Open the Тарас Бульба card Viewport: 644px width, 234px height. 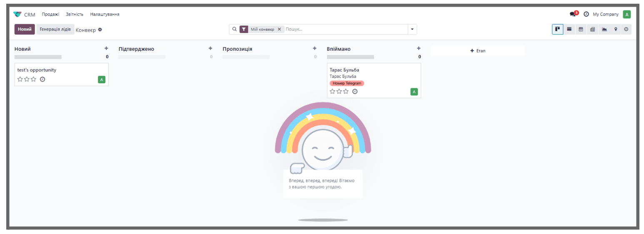(374, 81)
